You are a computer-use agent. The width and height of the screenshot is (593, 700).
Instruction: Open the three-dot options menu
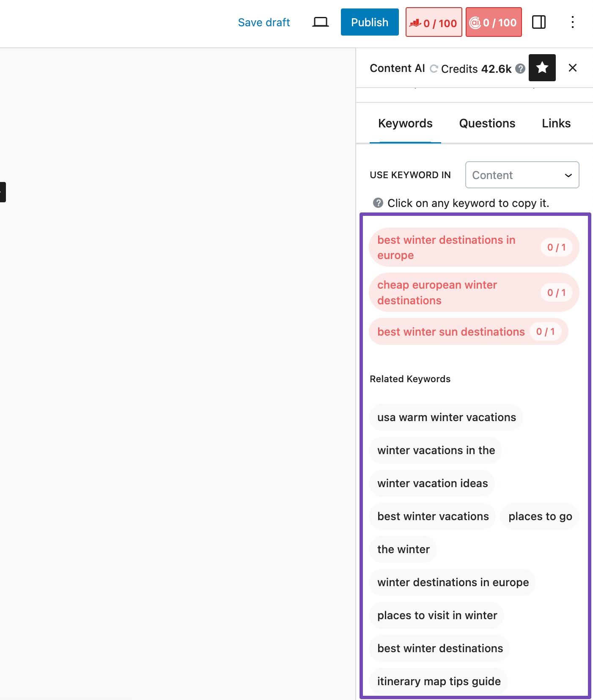click(x=572, y=22)
